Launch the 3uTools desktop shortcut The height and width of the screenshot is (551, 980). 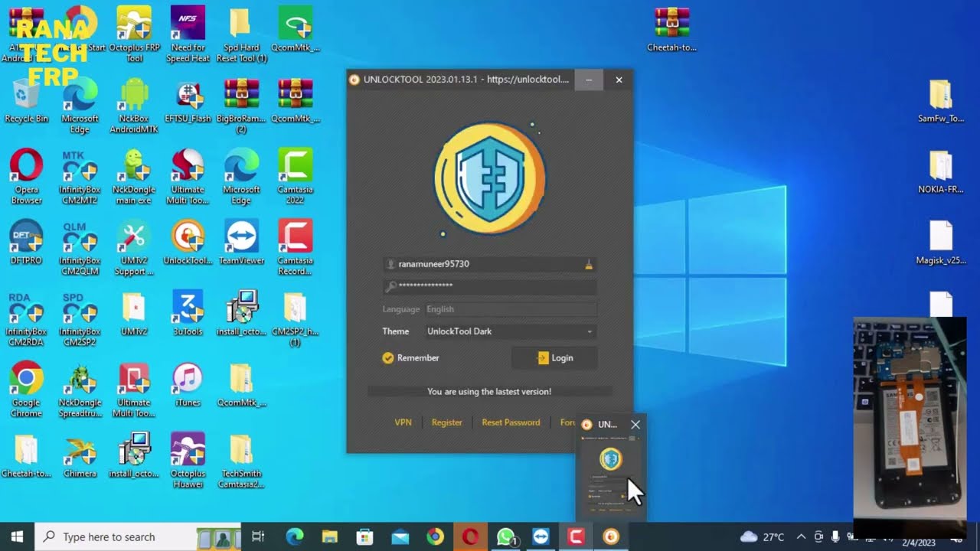[188, 314]
